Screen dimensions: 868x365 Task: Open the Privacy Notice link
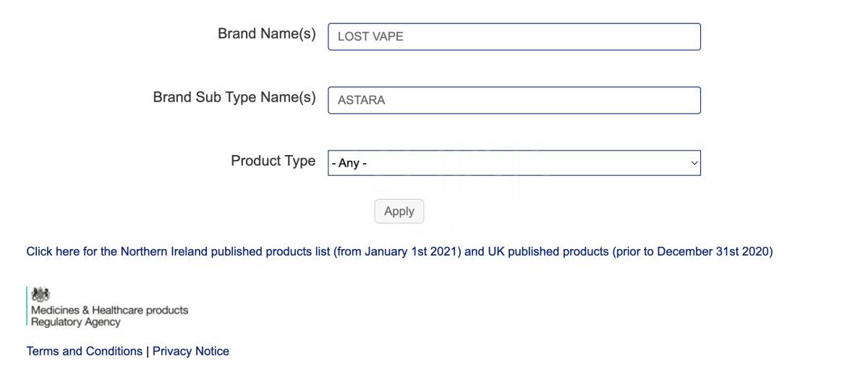tap(191, 351)
